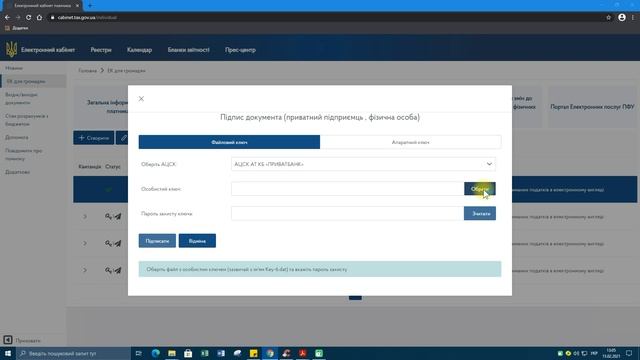Screen dimensions: 640x360
Task: Open a new browser tab
Action: [x=90, y=6]
